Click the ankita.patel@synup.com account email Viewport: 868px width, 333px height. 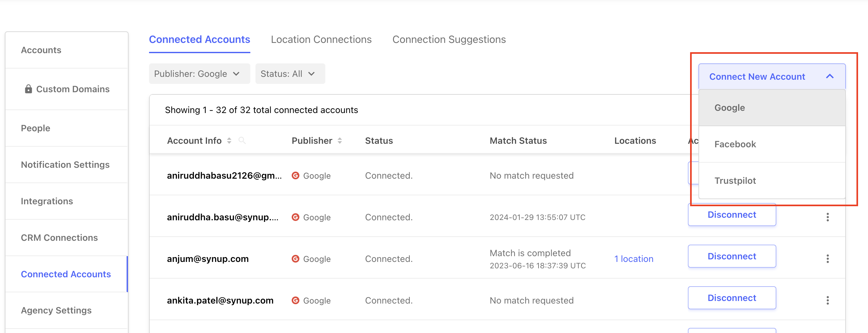pyautogui.click(x=220, y=300)
